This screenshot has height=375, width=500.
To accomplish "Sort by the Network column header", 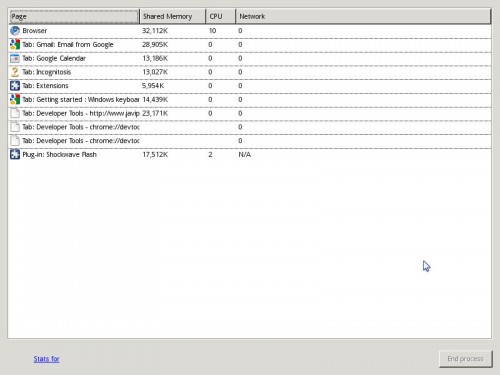I will 363,16.
